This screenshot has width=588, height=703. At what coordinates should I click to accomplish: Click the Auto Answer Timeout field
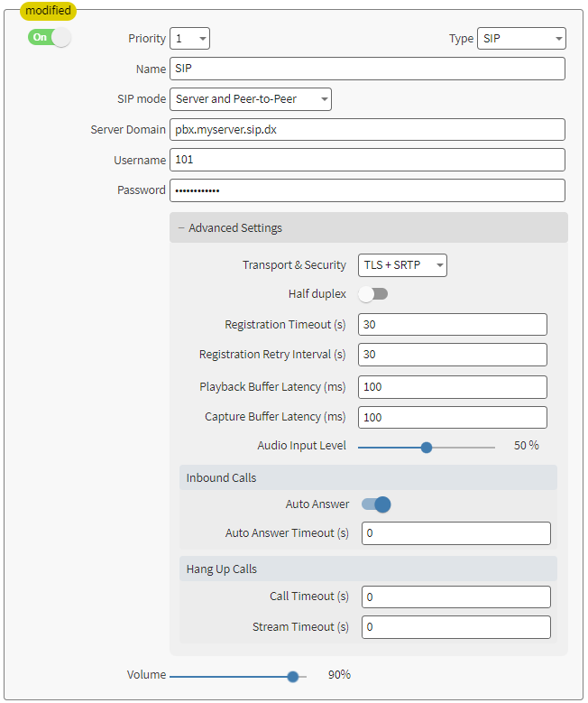point(455,533)
